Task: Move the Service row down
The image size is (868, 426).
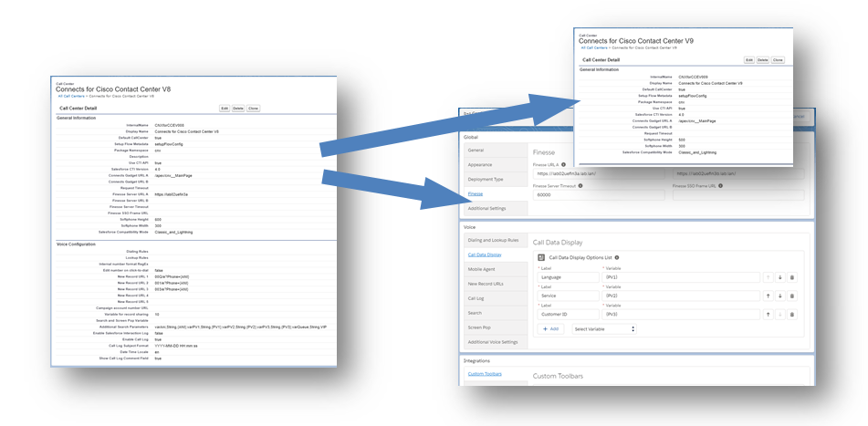Action: (780, 296)
